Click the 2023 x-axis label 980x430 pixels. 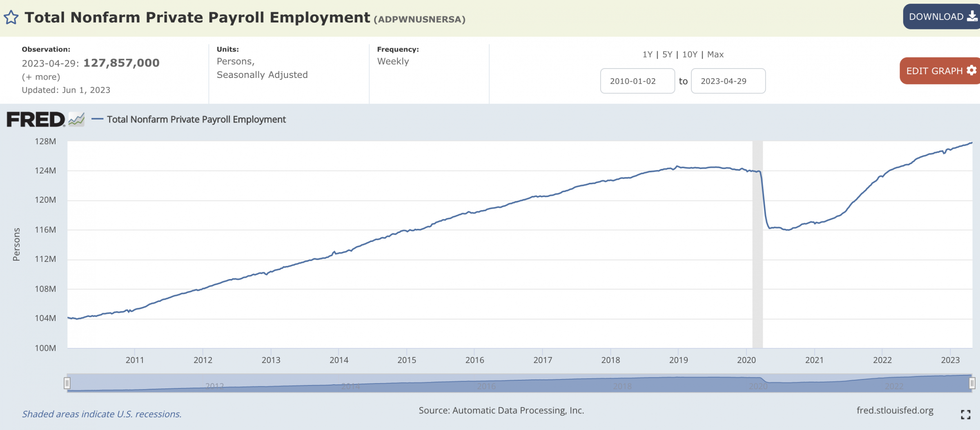[950, 360]
